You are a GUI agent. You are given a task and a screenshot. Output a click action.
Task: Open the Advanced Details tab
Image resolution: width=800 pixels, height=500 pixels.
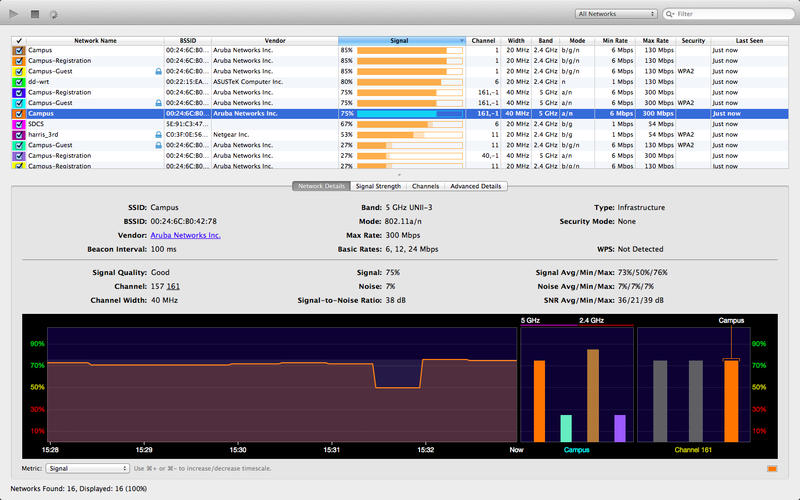[x=476, y=186]
